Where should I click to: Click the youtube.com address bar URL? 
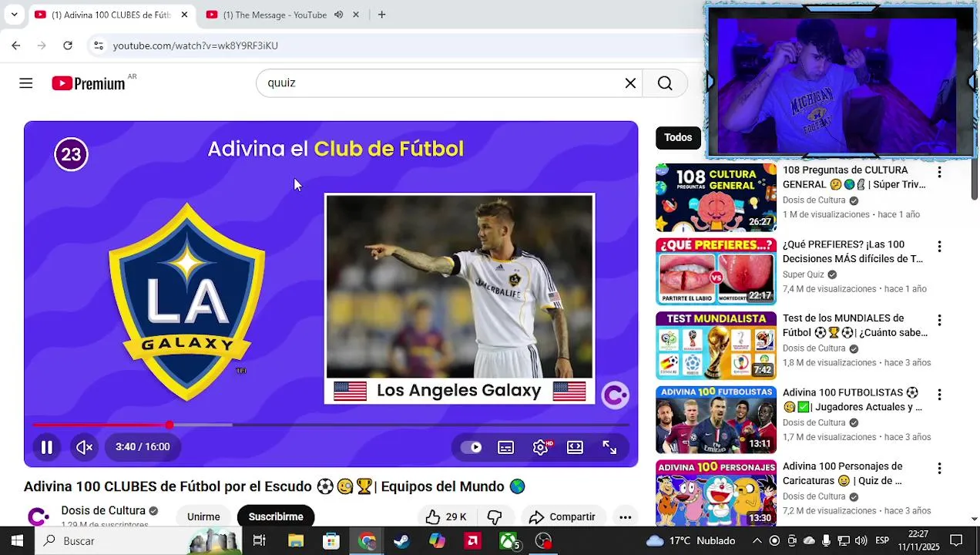(196, 45)
